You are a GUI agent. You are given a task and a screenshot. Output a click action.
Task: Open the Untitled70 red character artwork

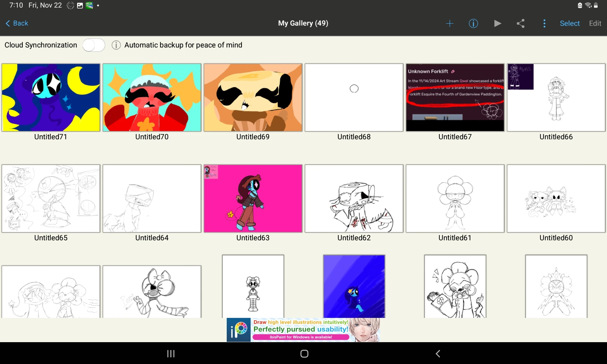point(152,97)
